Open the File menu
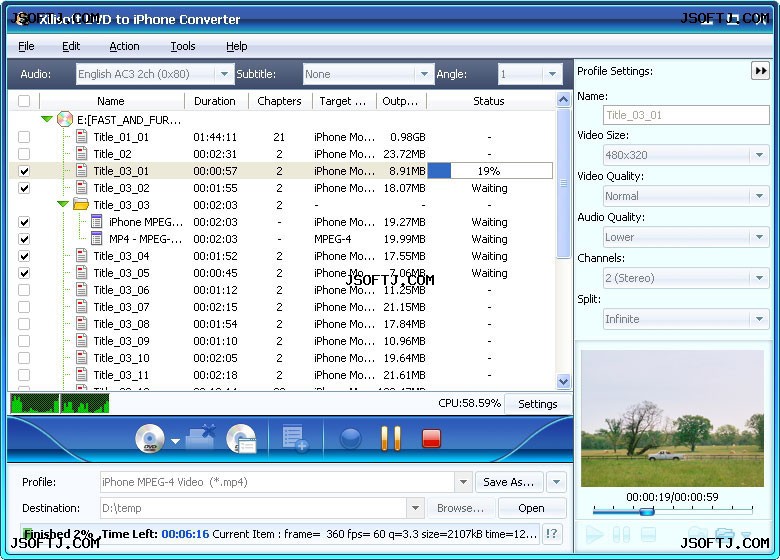780x560 pixels. [26, 46]
